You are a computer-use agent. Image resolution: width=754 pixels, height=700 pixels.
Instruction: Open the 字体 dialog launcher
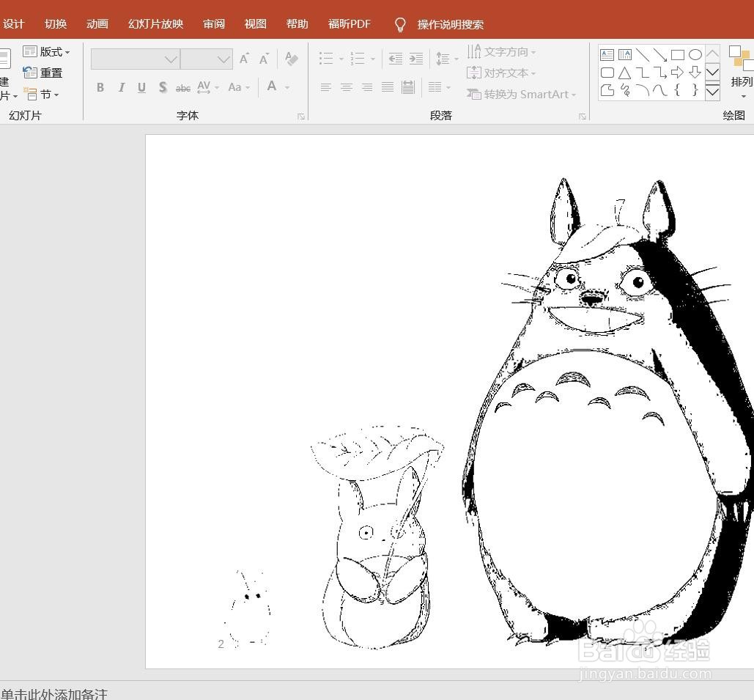click(301, 117)
